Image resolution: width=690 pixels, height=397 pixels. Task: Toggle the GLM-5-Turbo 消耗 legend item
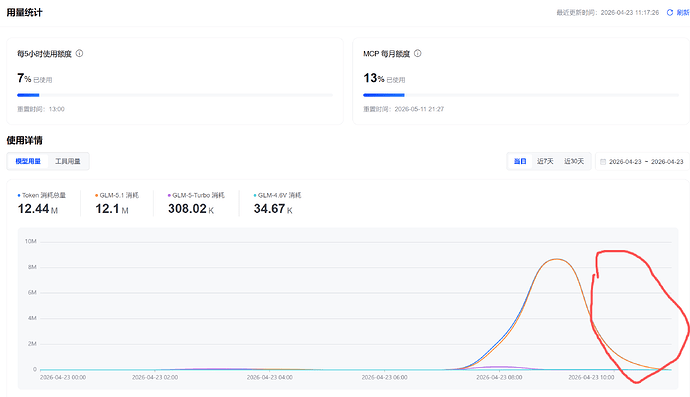196,195
